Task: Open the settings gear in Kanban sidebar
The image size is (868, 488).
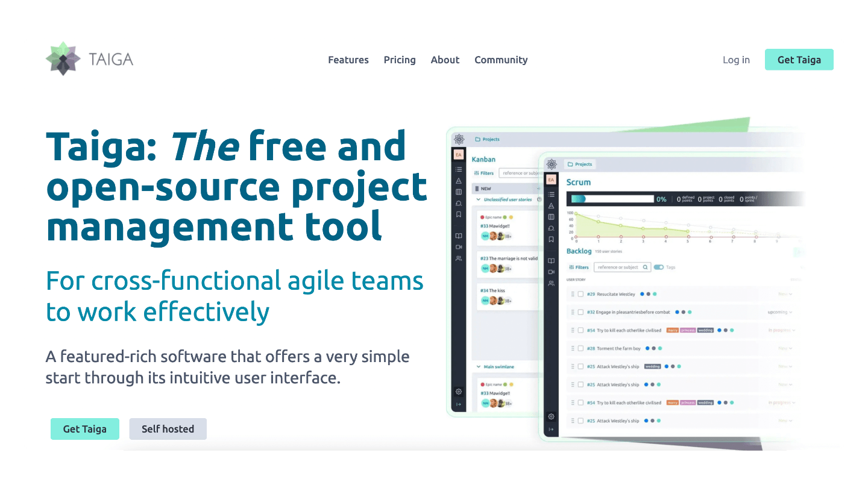Action: click(459, 392)
